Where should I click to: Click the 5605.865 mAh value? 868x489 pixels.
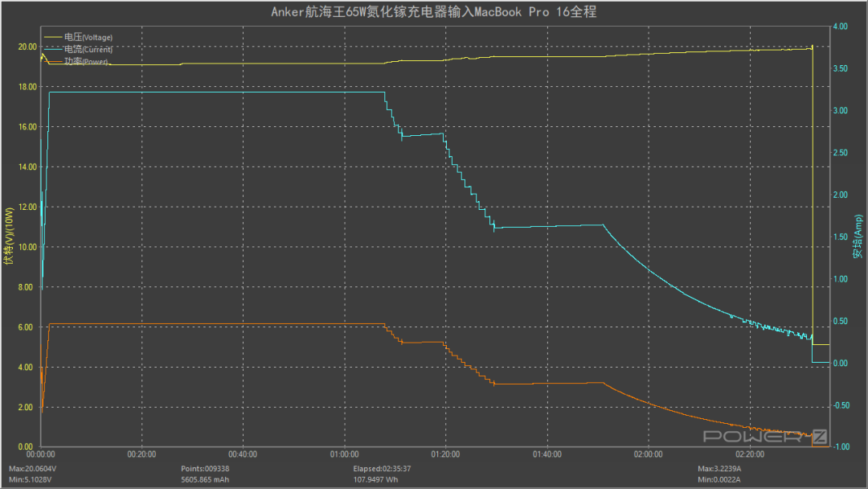pos(205,479)
